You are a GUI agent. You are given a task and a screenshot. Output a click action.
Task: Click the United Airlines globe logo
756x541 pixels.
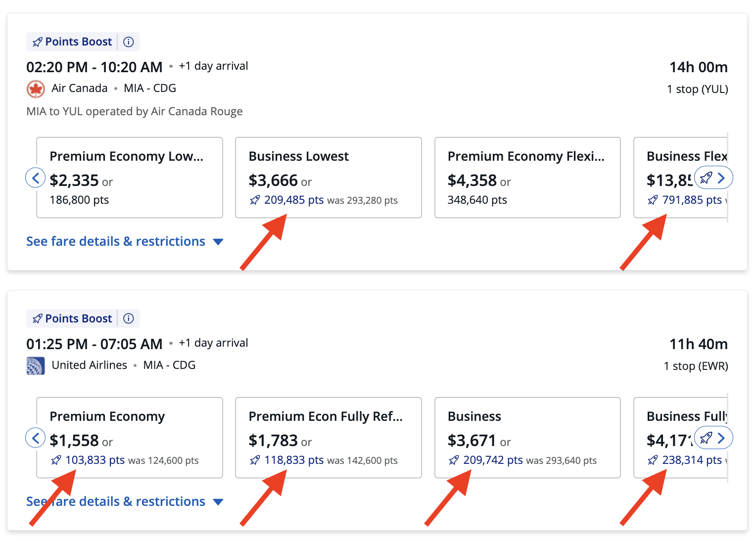pos(36,366)
